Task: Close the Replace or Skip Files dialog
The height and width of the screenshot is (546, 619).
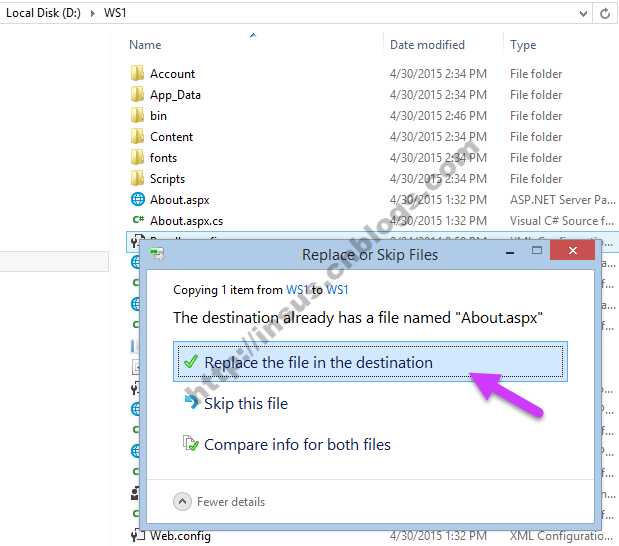Action: point(572,250)
